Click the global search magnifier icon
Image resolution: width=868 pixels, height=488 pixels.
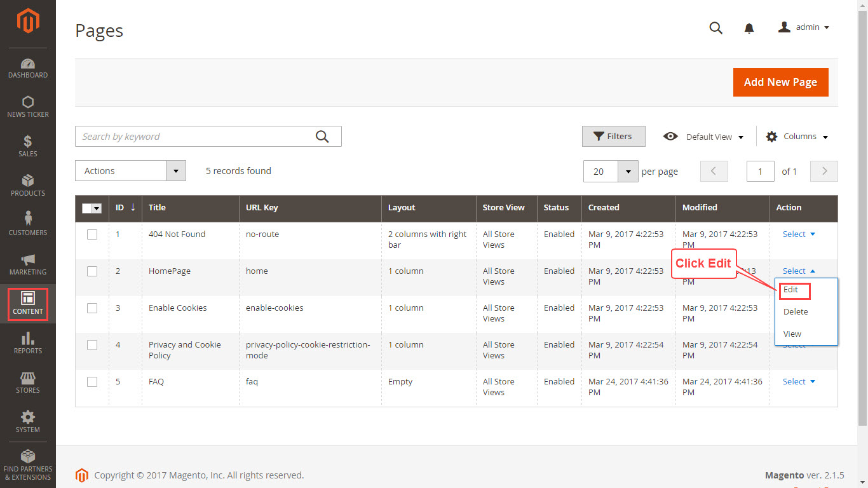716,27
